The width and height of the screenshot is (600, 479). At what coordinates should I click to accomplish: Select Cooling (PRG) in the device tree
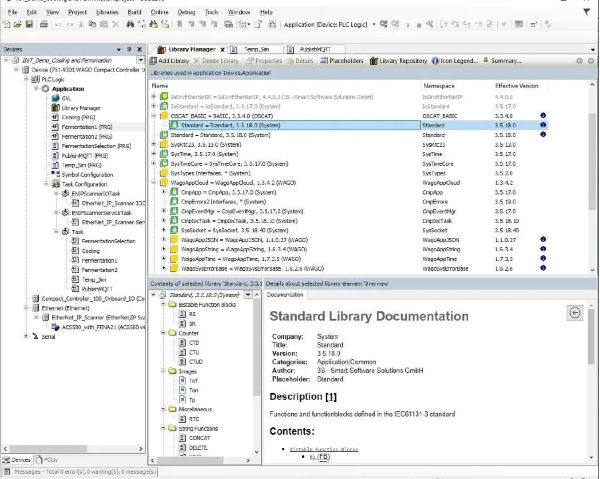coord(78,117)
